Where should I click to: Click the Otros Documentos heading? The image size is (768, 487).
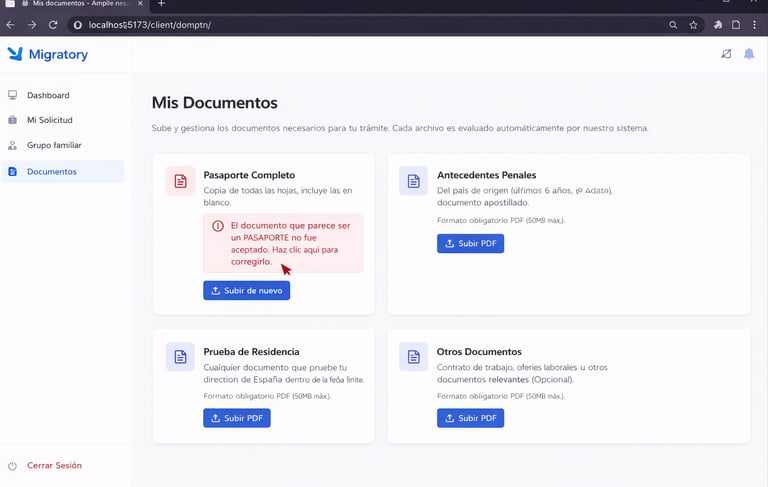[x=479, y=352]
